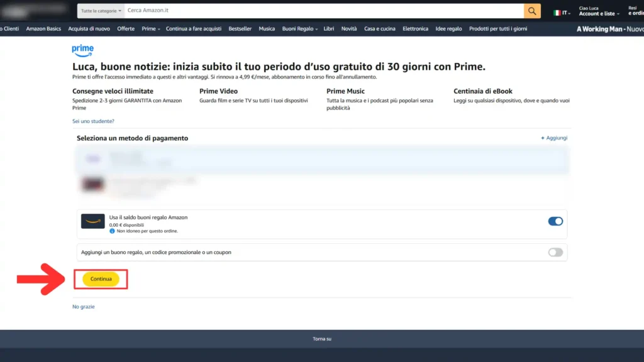Click the No grazie link
Viewport: 644px width, 362px height.
tap(84, 307)
